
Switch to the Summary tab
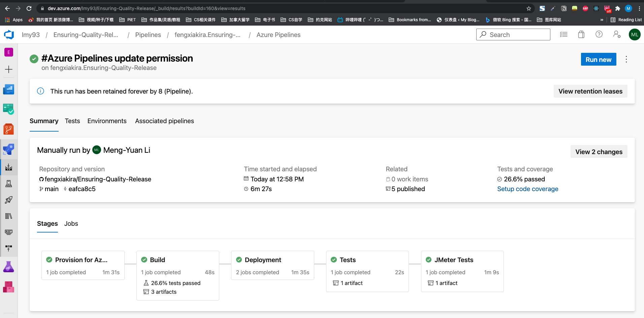pyautogui.click(x=44, y=121)
